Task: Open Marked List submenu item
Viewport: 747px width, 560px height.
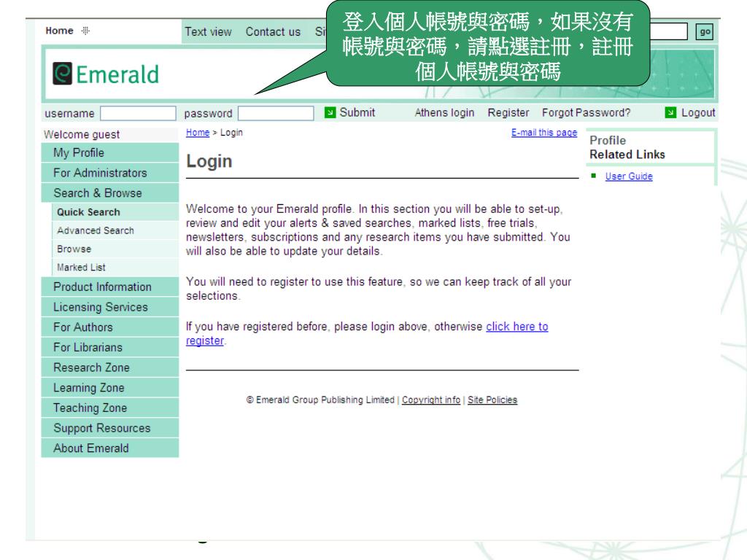Action: [115, 268]
